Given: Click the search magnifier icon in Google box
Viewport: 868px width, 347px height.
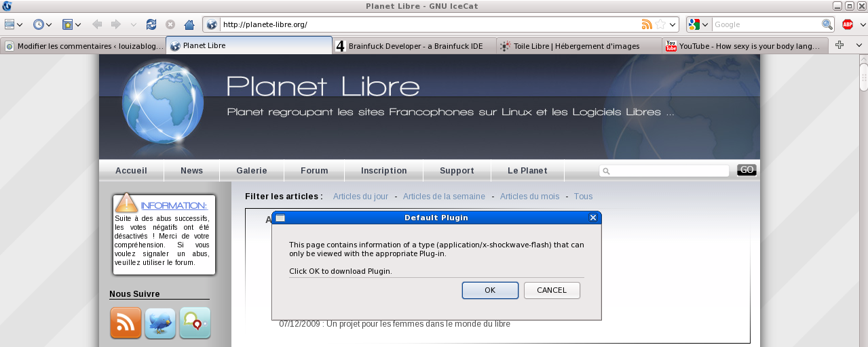Looking at the screenshot, I should (x=827, y=24).
